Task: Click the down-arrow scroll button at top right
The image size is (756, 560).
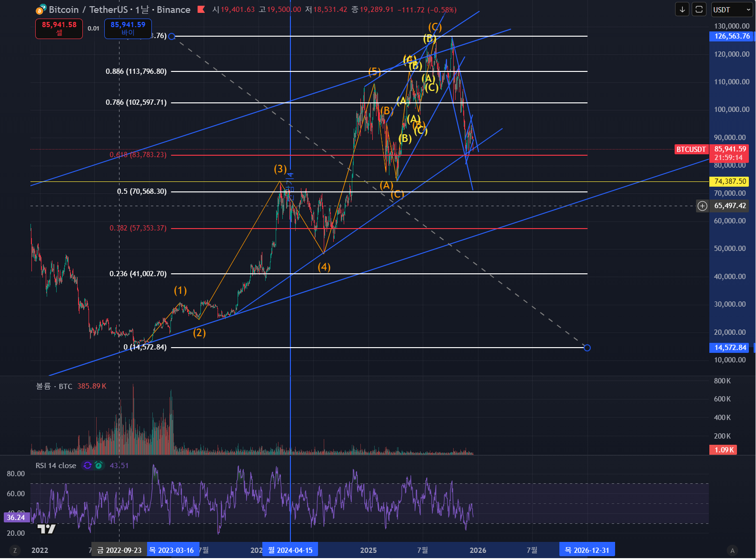Action: (x=682, y=10)
